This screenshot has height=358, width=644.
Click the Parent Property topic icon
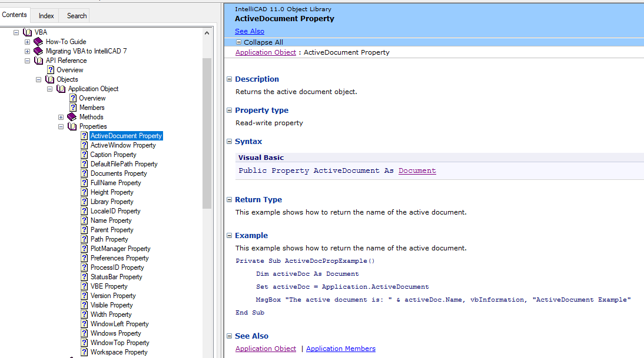[x=84, y=230]
